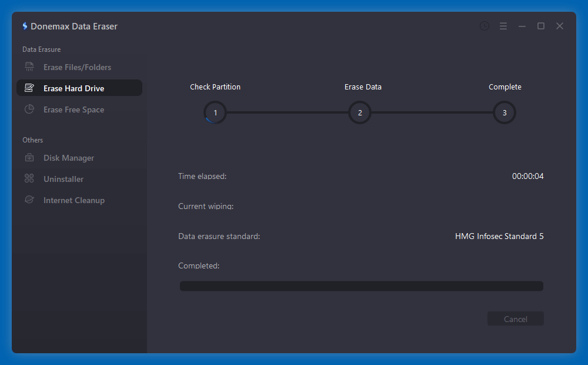
Task: Click the Internet Cleanup eraser icon
Action: pyautogui.click(x=29, y=200)
